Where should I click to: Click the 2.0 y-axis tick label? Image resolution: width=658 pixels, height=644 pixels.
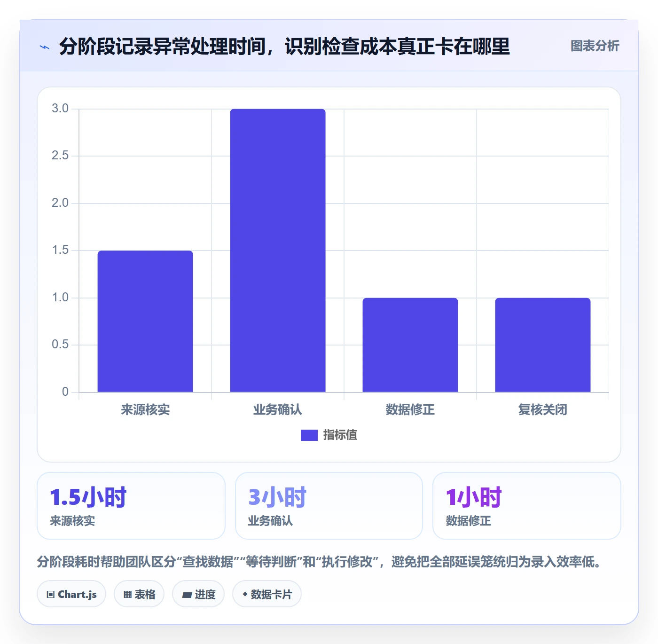[60, 203]
